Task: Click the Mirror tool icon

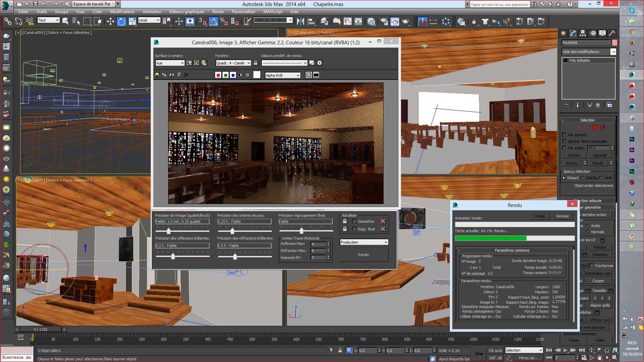Action: pyautogui.click(x=301, y=22)
